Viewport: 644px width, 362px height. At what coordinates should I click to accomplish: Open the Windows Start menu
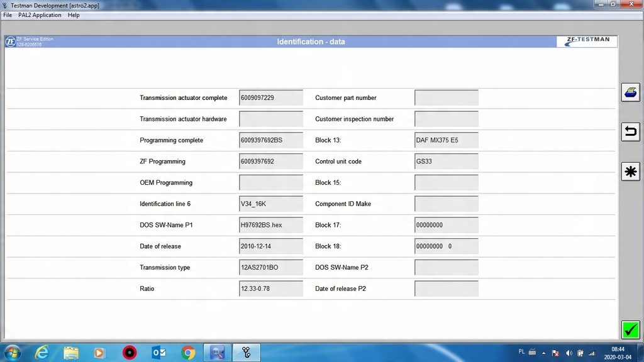tap(13, 353)
